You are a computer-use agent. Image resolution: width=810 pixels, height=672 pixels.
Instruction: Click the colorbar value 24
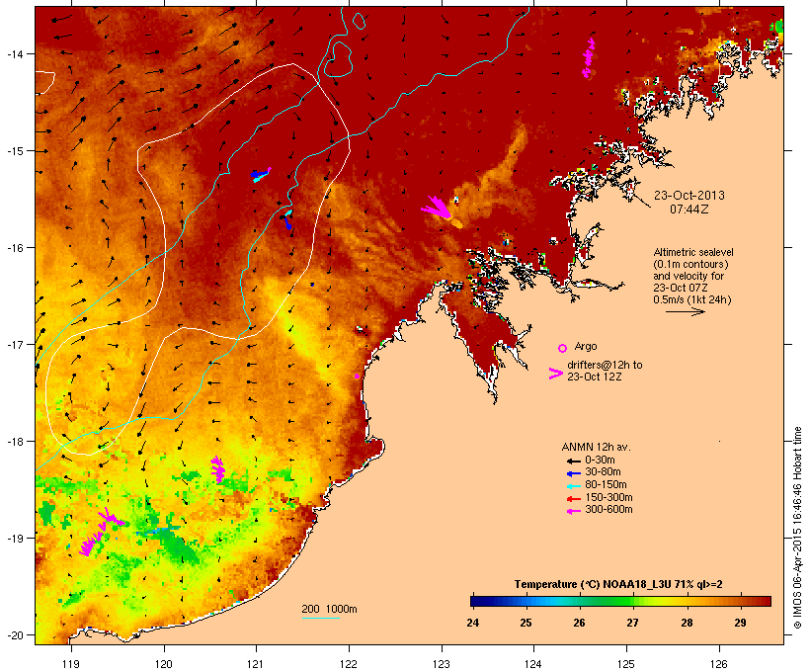coord(473,623)
